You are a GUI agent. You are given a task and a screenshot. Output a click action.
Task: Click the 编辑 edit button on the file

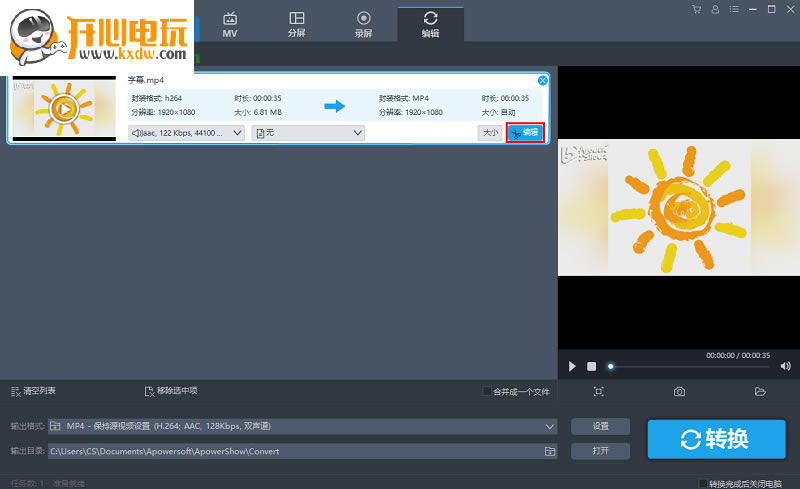click(525, 133)
